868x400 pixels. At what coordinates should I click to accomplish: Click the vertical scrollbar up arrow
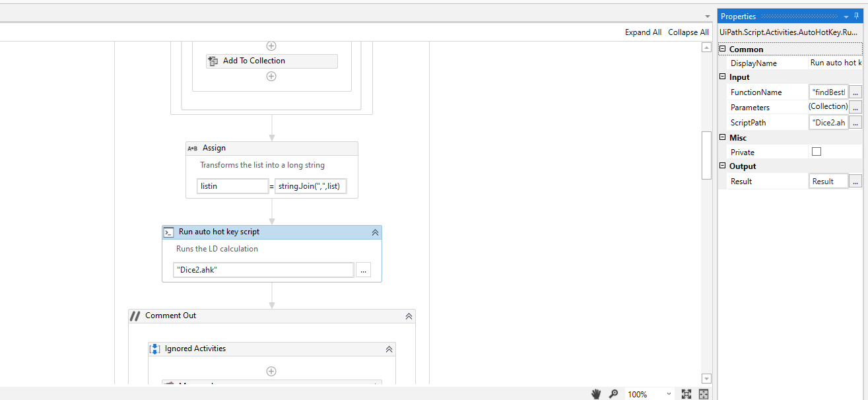tap(706, 46)
